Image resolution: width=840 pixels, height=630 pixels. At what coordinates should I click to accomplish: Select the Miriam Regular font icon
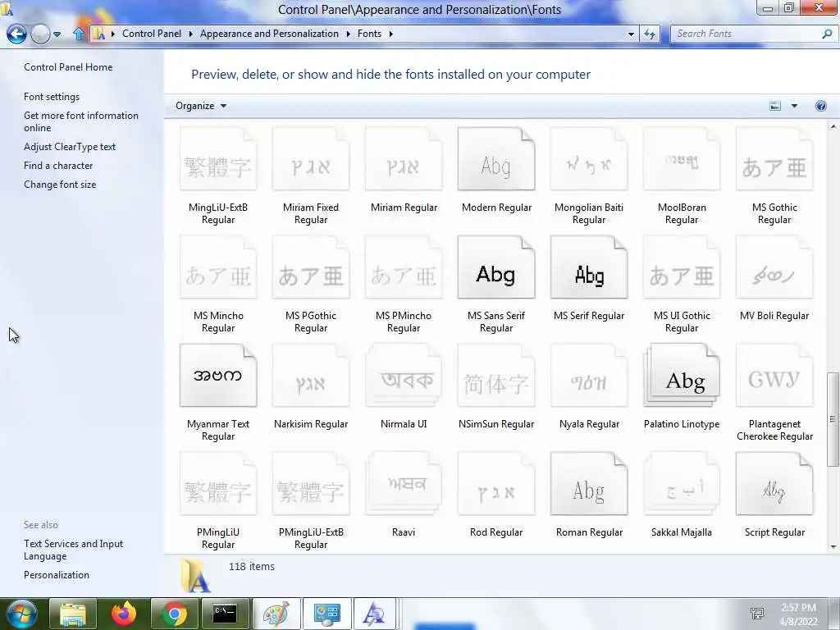pos(404,158)
